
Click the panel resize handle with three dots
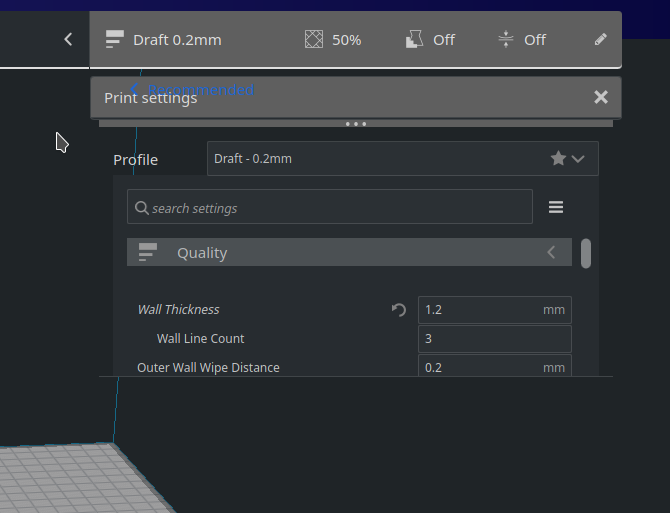(x=356, y=124)
